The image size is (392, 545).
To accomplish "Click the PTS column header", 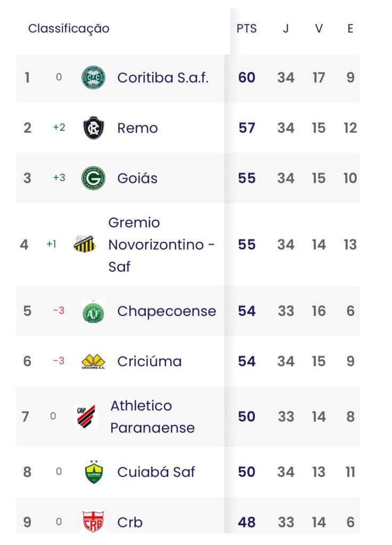I will [246, 29].
